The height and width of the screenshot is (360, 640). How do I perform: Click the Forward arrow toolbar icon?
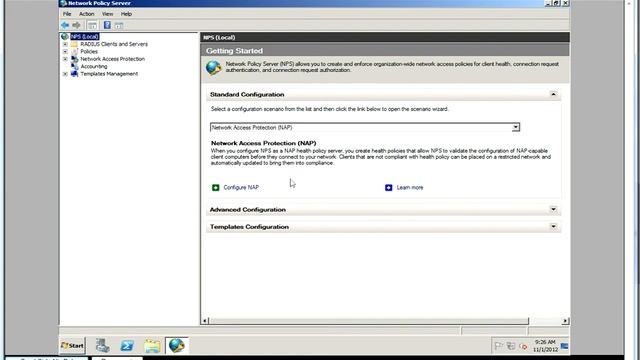coord(76,25)
